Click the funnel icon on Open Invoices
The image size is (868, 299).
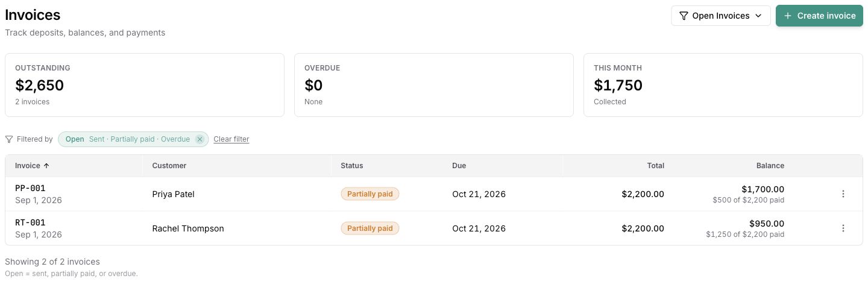[684, 16]
